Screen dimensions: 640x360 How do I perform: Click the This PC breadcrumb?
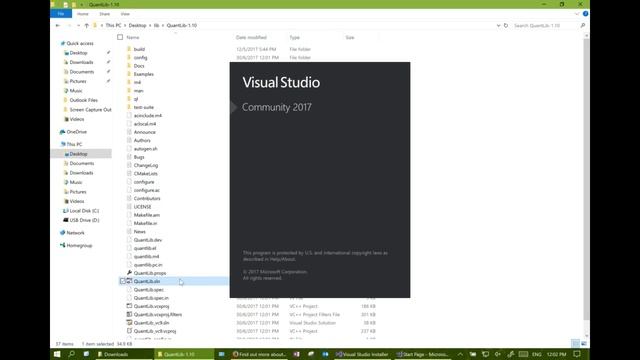pyautogui.click(x=113, y=25)
